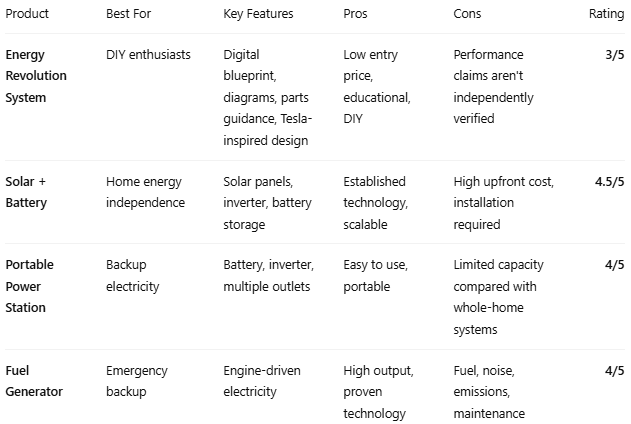Click the Easy to use, portable cell

[x=375, y=276]
